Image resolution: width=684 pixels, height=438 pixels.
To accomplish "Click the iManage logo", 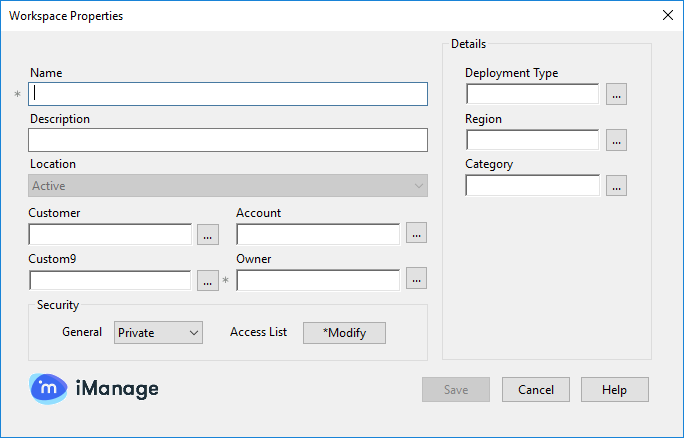I will (x=94, y=388).
